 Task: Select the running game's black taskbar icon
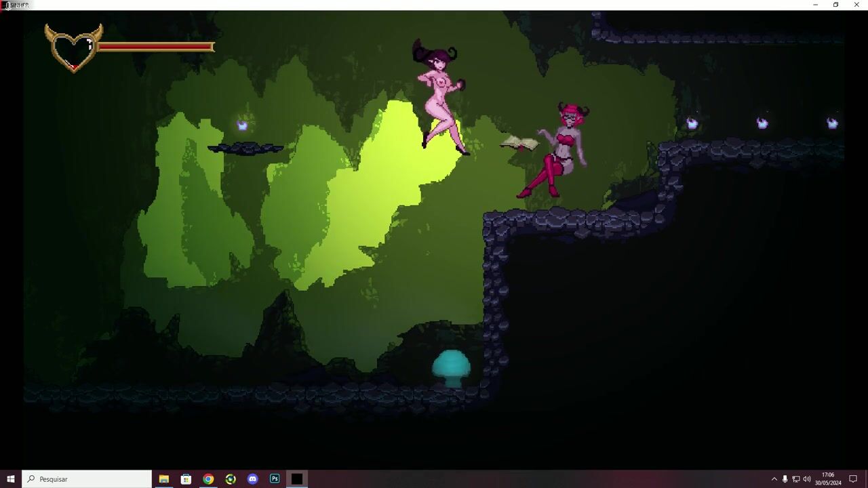(297, 479)
